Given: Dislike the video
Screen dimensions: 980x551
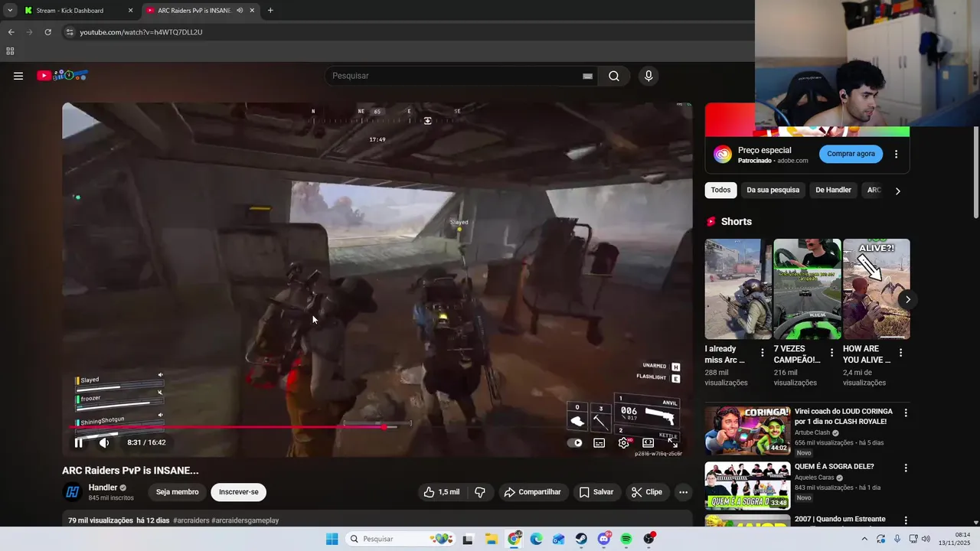Looking at the screenshot, I should pyautogui.click(x=480, y=492).
